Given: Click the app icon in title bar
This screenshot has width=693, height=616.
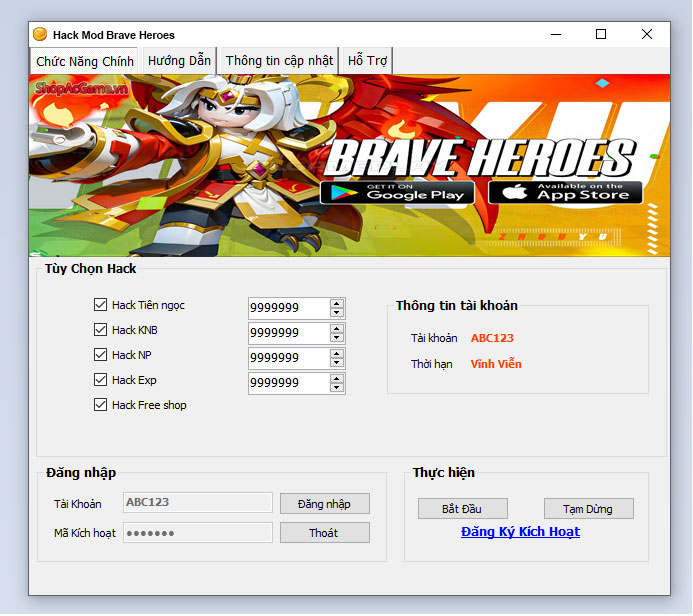Looking at the screenshot, I should [40, 34].
